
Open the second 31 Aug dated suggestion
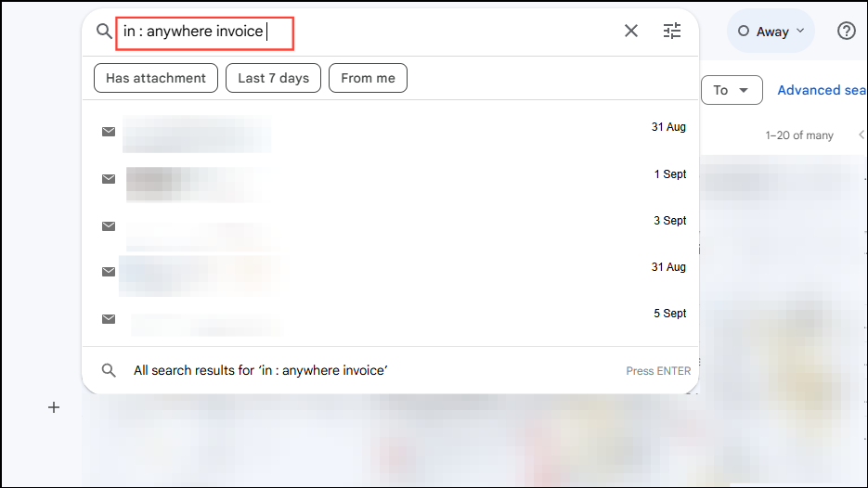click(371, 271)
